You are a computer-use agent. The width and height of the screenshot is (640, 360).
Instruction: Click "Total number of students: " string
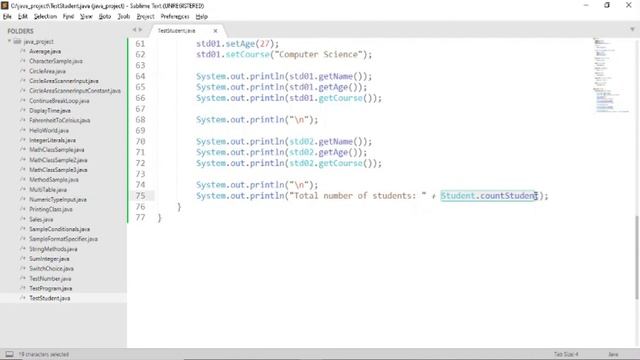click(x=358, y=196)
